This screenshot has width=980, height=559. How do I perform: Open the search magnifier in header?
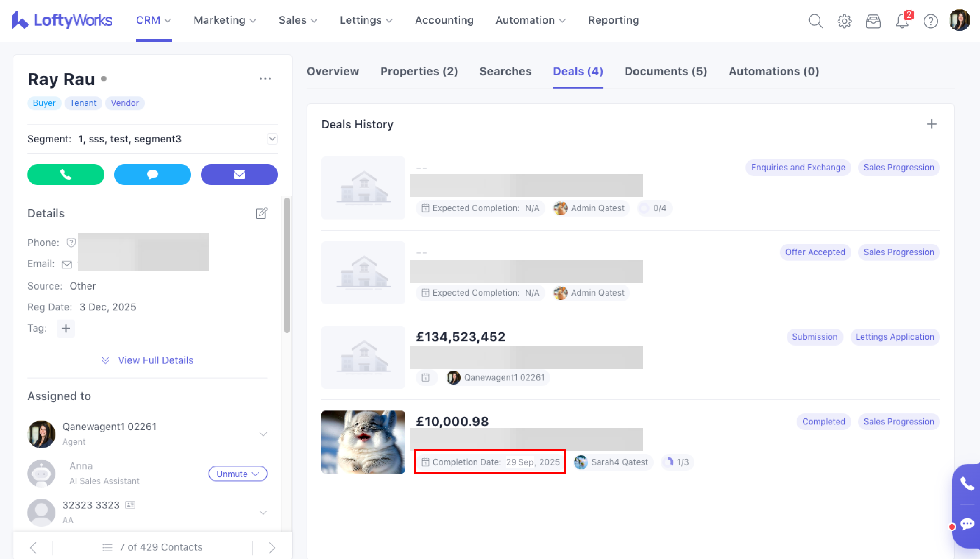pos(815,21)
